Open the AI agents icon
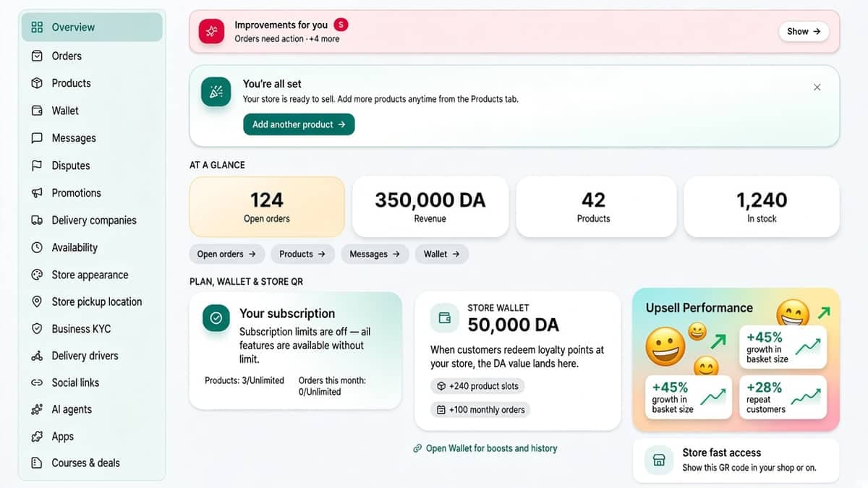This screenshot has height=488, width=868. pos(37,409)
